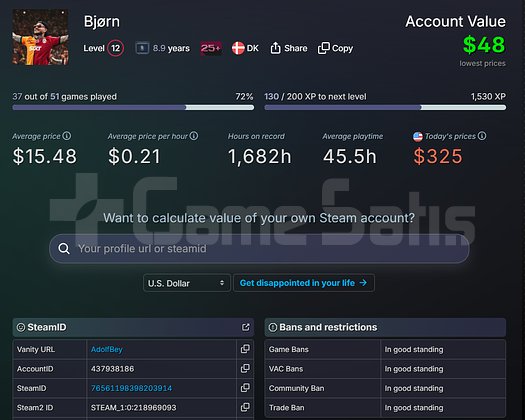Click the Bjørn profile name
This screenshot has height=420, width=525.
(x=102, y=21)
